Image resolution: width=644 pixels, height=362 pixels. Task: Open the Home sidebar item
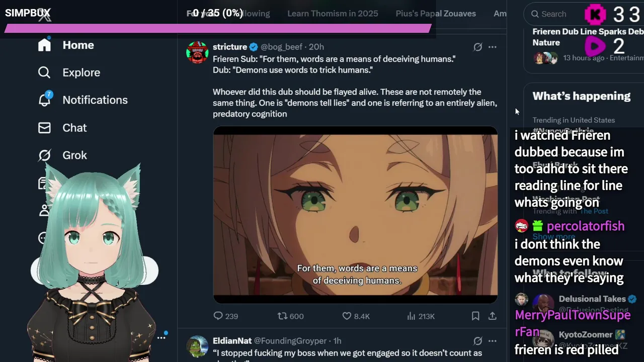[x=66, y=45]
